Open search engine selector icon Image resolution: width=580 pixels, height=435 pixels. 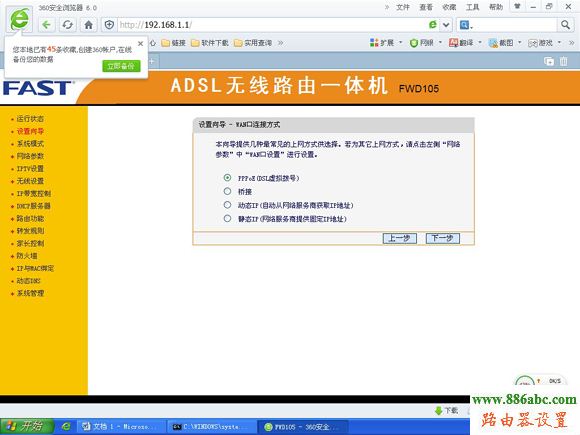coord(465,25)
